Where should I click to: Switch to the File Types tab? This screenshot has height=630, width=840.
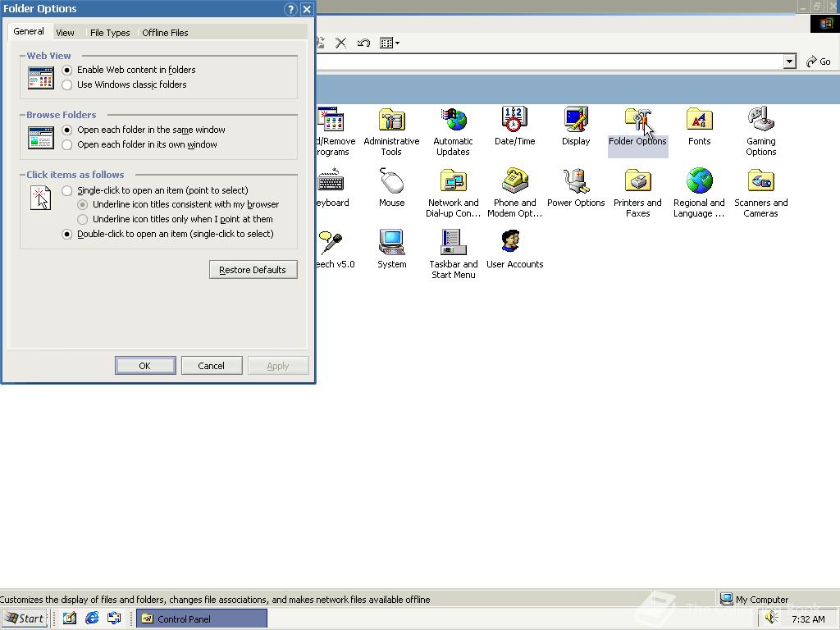110,33
